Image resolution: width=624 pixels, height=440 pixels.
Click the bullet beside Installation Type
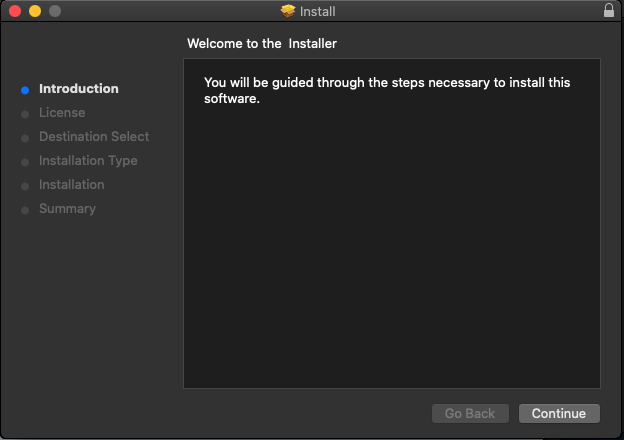[25, 161]
